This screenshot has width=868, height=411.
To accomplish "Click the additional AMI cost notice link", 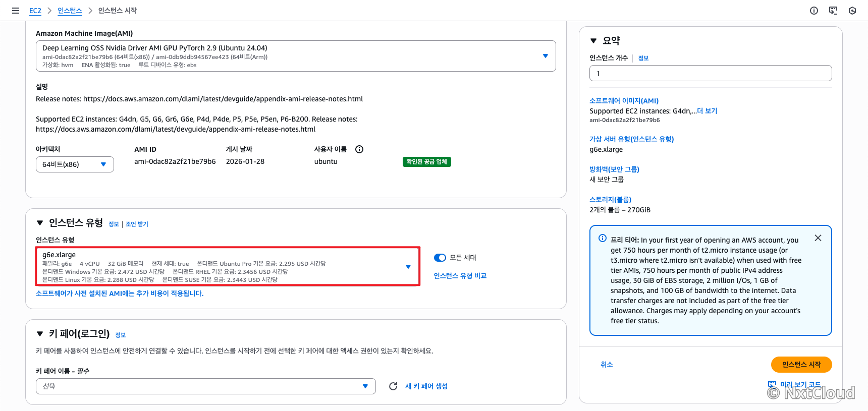I will pos(120,293).
